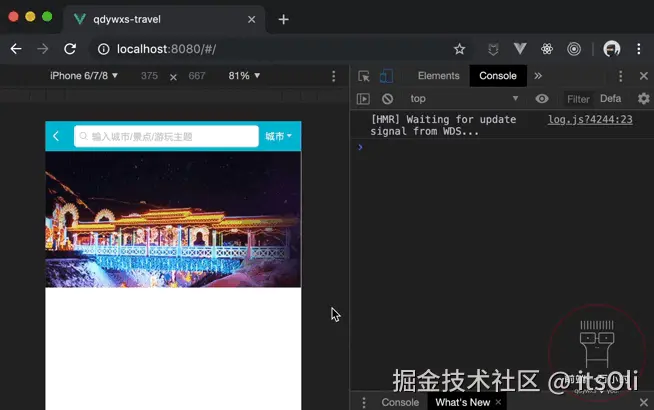Image resolution: width=654 pixels, height=410 pixels.
Task: Open a new browser tab
Action: [x=284, y=19]
